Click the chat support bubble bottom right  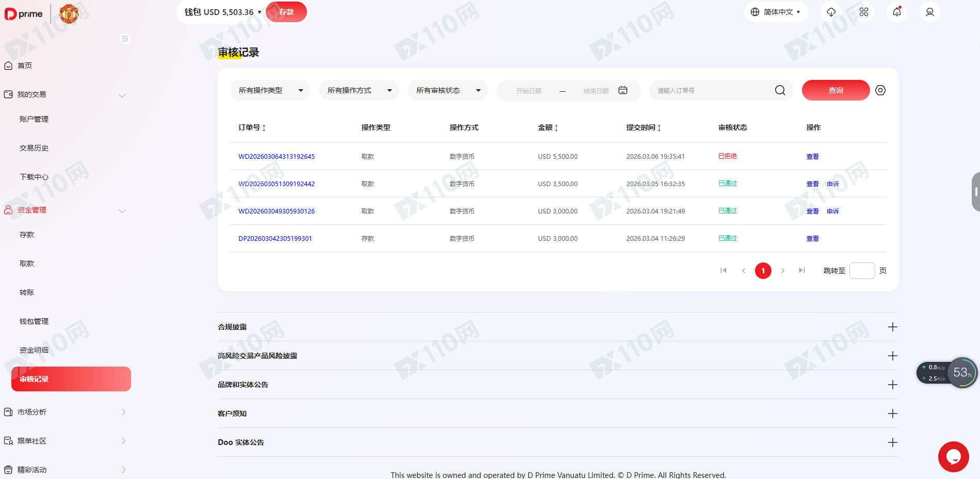point(953,457)
